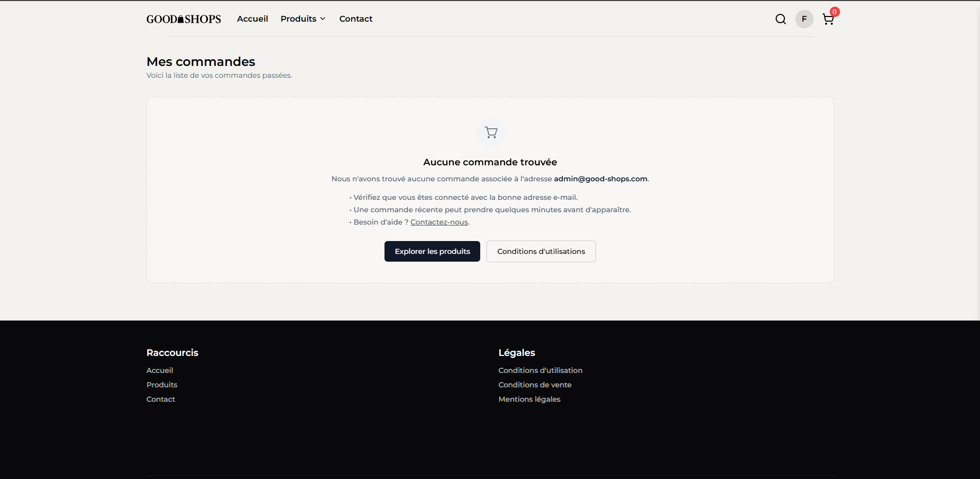This screenshot has width=980, height=479.
Task: Click the admin@good-shops.com email address text
Action: click(600, 179)
